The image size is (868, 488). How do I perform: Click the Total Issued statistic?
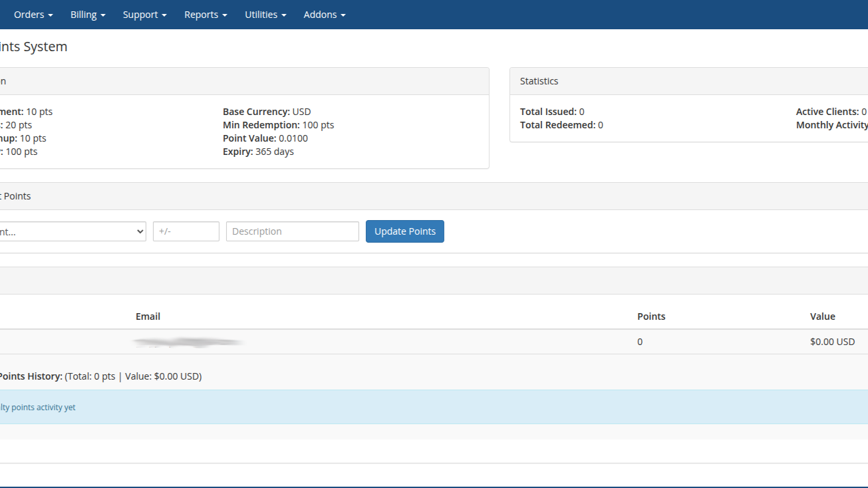pos(551,112)
